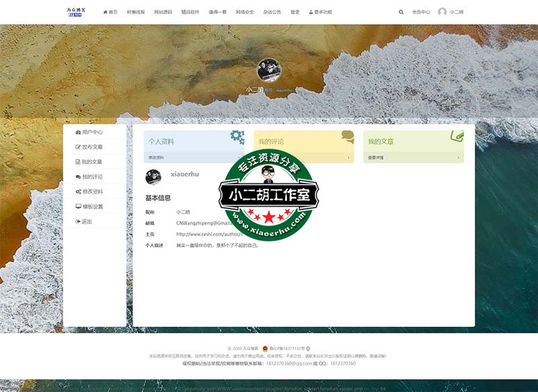Click the speech bubble icon on 我的评论 panel
This screenshot has width=538, height=392.
click(x=347, y=136)
